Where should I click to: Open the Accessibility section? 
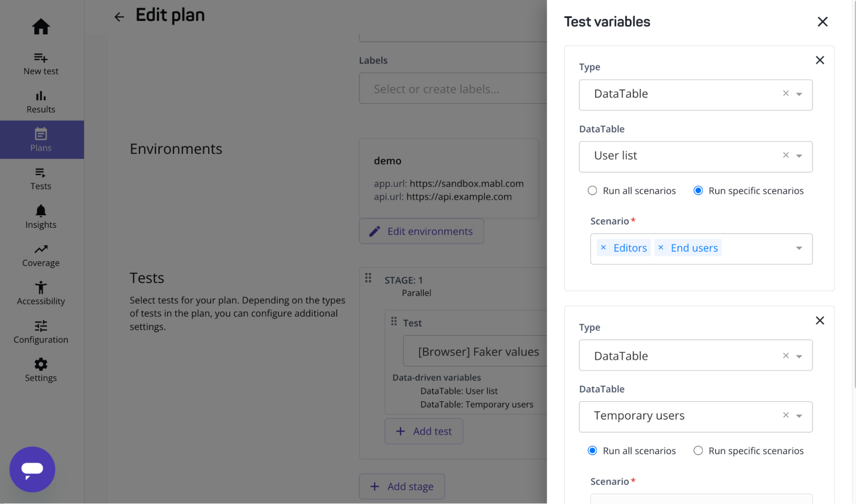41,293
